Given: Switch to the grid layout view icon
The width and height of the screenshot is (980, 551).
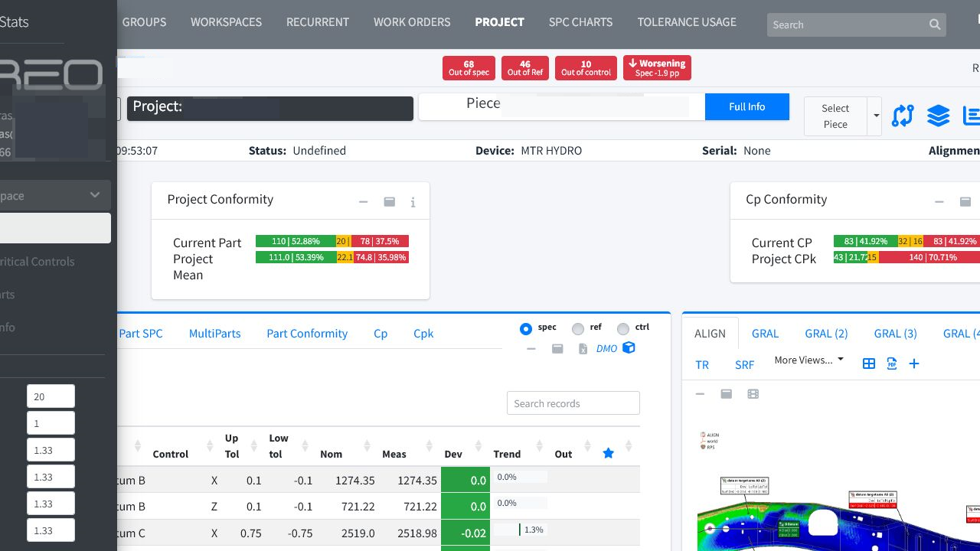Looking at the screenshot, I should point(869,364).
